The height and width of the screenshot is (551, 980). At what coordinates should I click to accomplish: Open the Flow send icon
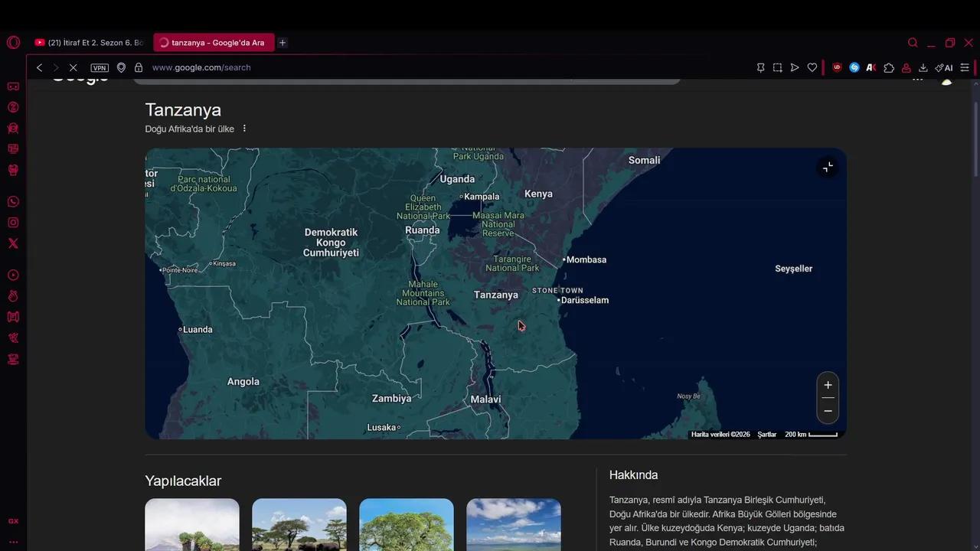[x=795, y=67]
